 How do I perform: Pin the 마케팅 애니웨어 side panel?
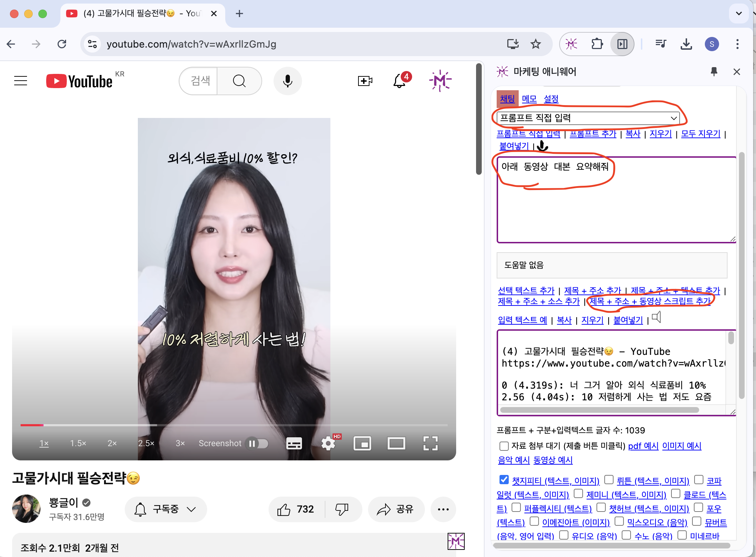[714, 72]
